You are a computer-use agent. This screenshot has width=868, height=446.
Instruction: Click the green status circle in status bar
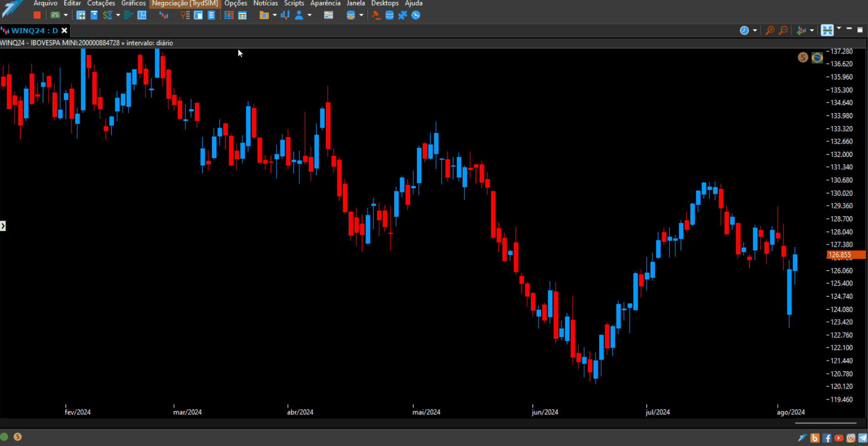[4, 437]
